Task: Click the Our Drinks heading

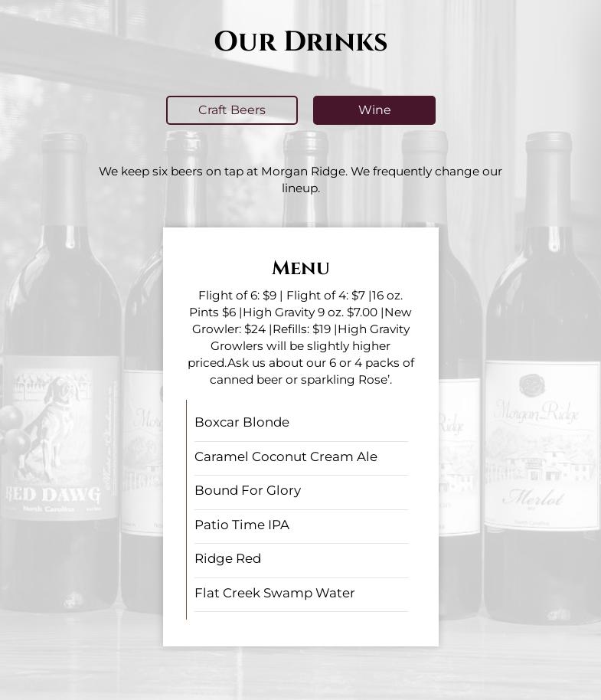Action: click(300, 42)
